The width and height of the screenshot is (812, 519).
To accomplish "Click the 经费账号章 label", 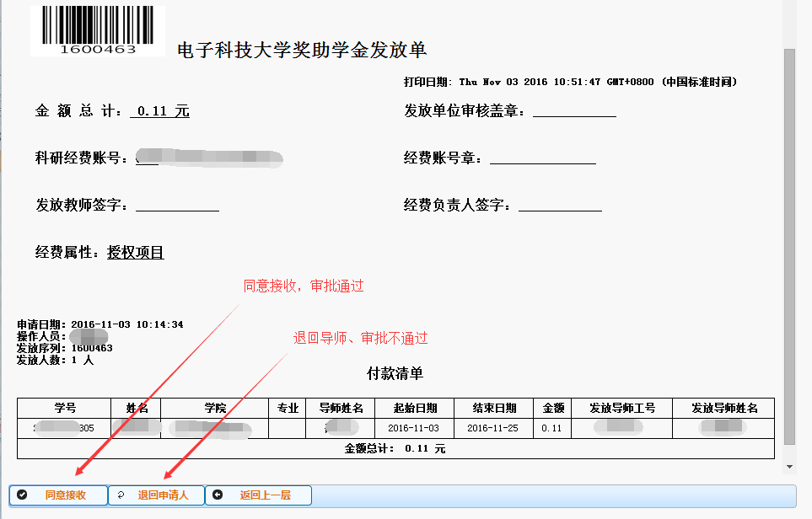I will tap(443, 158).
